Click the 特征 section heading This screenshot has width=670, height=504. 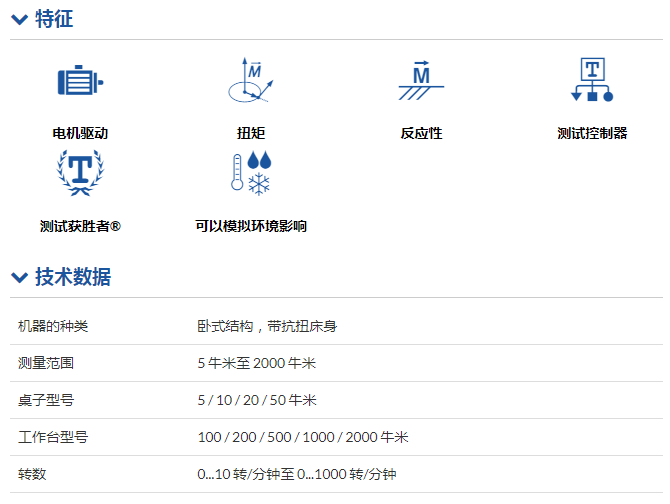[54, 19]
